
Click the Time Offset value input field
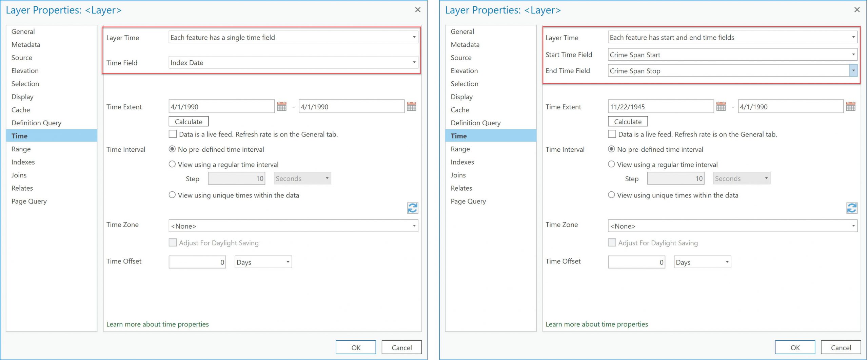[x=197, y=261]
